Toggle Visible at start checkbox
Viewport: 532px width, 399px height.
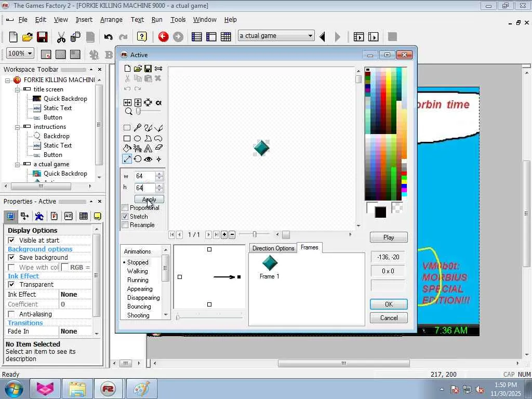pyautogui.click(x=11, y=240)
